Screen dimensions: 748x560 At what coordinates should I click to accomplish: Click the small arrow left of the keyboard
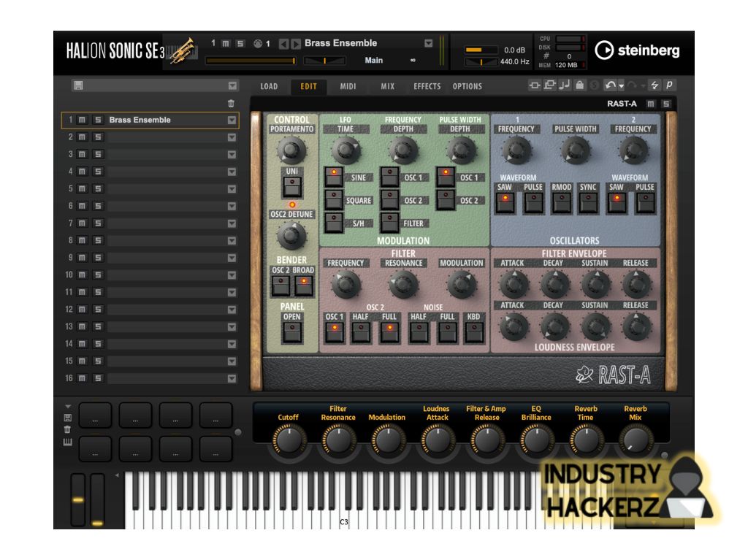(117, 475)
